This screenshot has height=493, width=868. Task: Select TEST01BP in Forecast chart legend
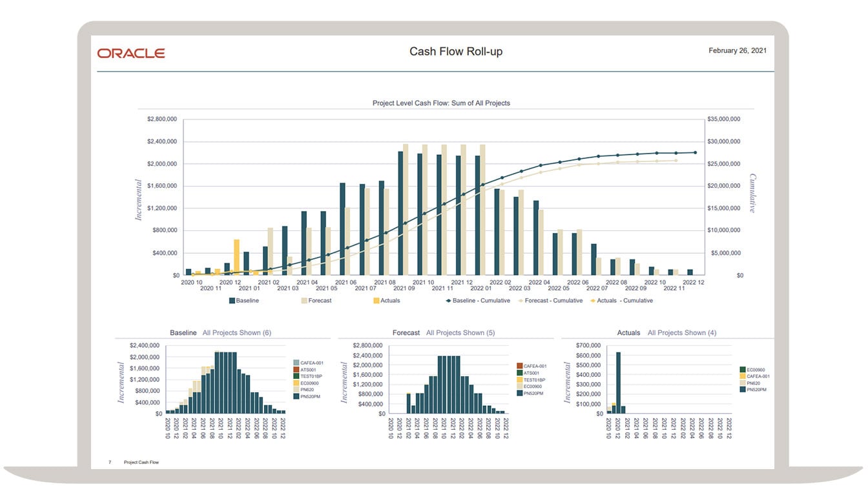click(x=531, y=380)
